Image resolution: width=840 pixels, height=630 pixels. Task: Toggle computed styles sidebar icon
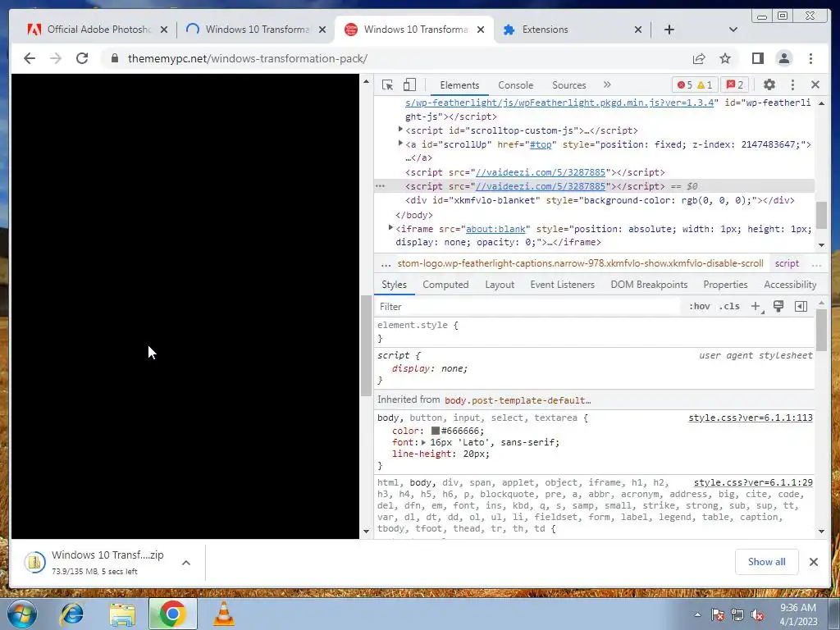click(801, 307)
